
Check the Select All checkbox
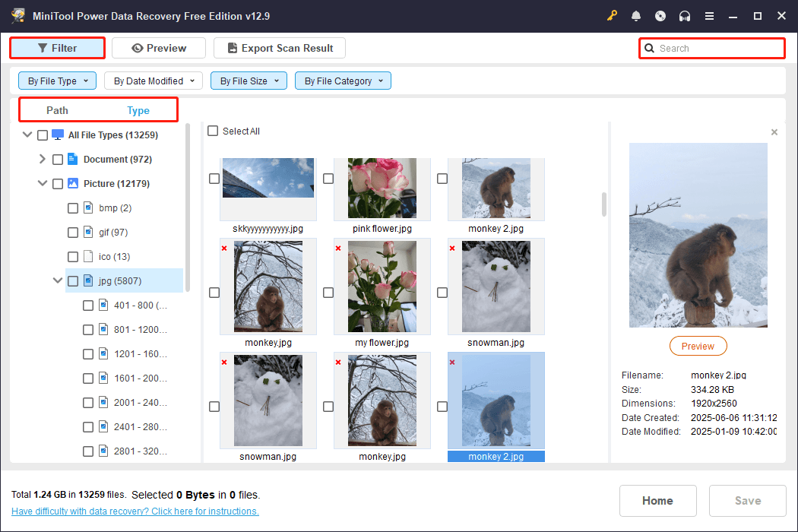213,131
